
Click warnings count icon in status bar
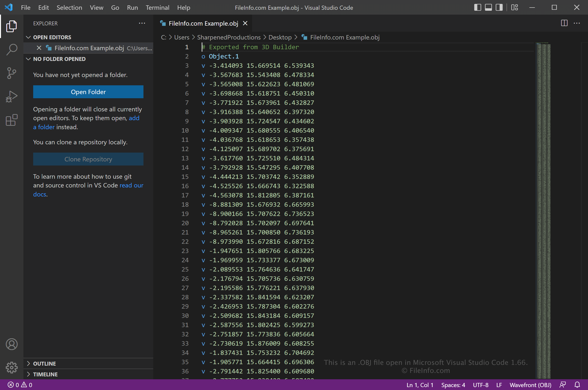point(24,385)
